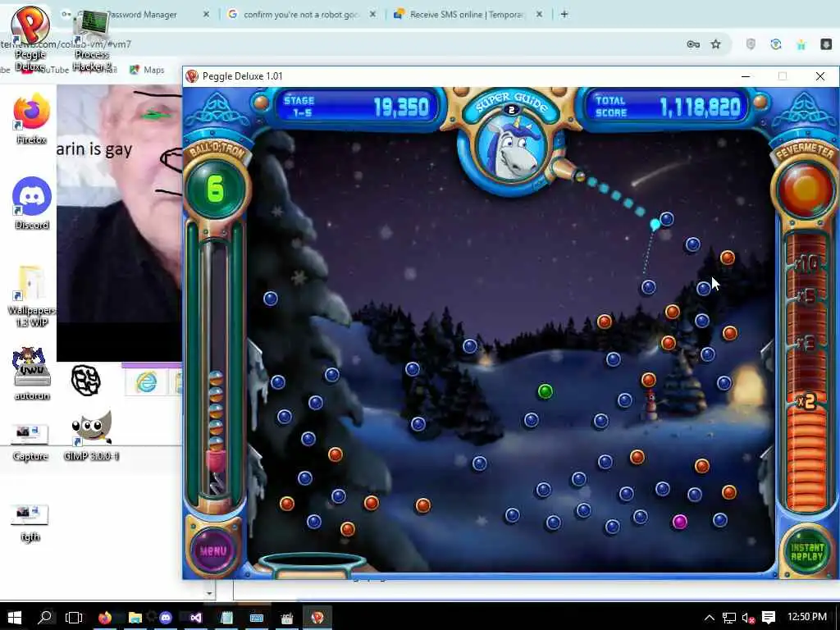Click the browser address bar URL
840x630 pixels.
[66, 44]
